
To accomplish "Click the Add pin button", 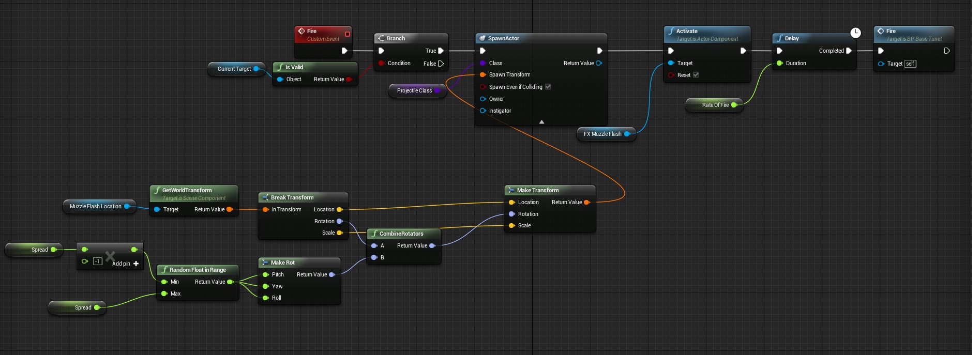I will 126,264.
